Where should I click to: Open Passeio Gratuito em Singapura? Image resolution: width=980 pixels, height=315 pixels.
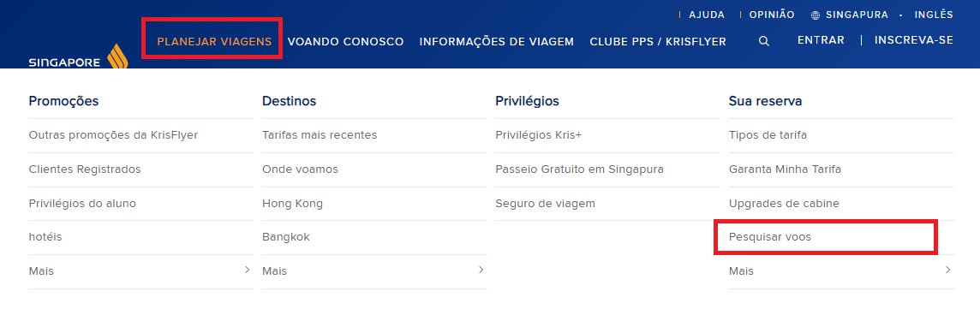click(579, 169)
